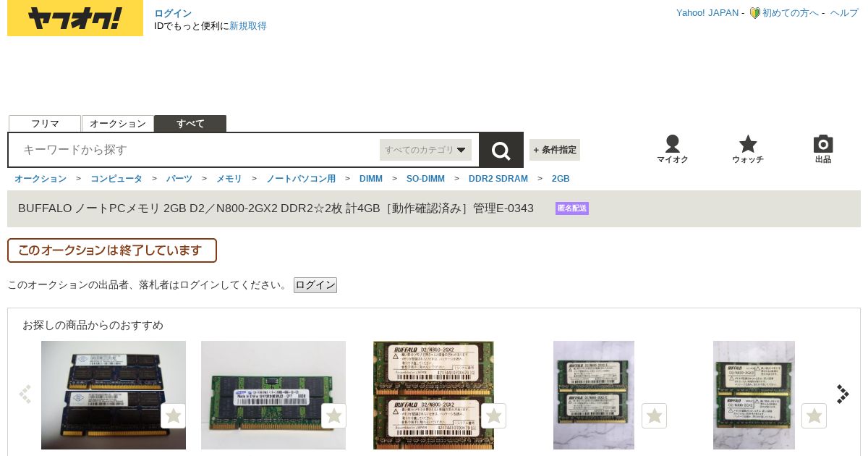Open large BUFFALO D2/N800-2GX2 thumbnail
Screen dimensions: 868x456
pyautogui.click(x=433, y=395)
